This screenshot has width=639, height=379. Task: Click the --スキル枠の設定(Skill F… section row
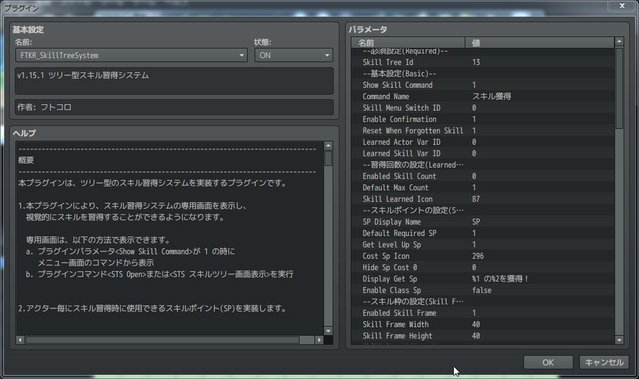(x=483, y=302)
